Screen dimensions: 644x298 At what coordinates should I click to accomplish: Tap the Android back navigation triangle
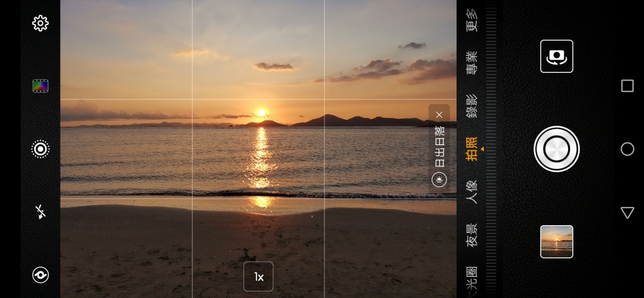point(627,213)
